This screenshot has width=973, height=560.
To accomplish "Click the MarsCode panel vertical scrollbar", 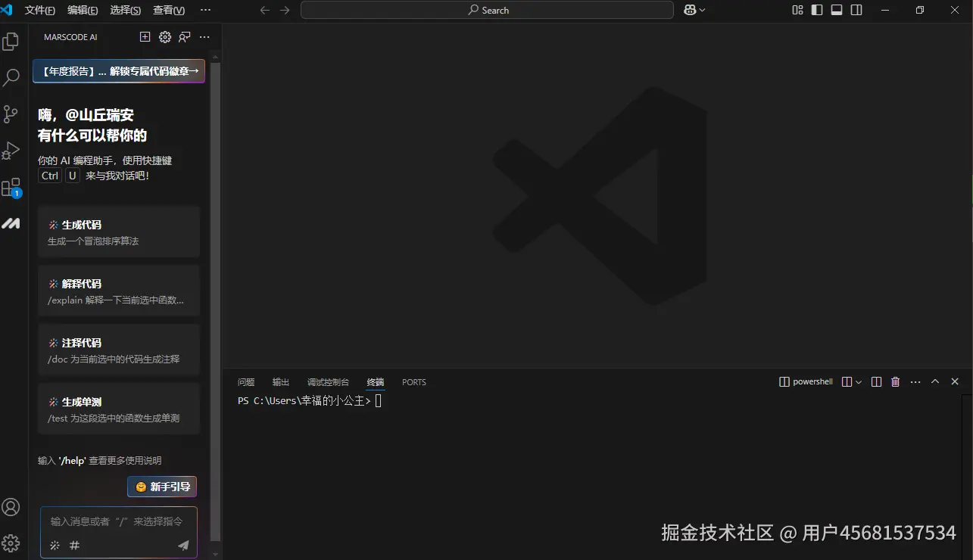I will (x=215, y=302).
